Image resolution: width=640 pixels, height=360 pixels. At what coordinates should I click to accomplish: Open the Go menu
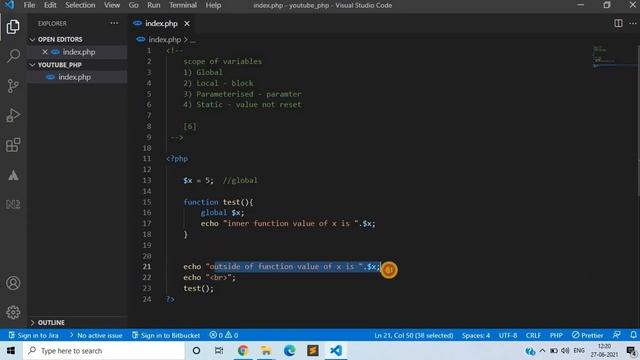pos(133,5)
